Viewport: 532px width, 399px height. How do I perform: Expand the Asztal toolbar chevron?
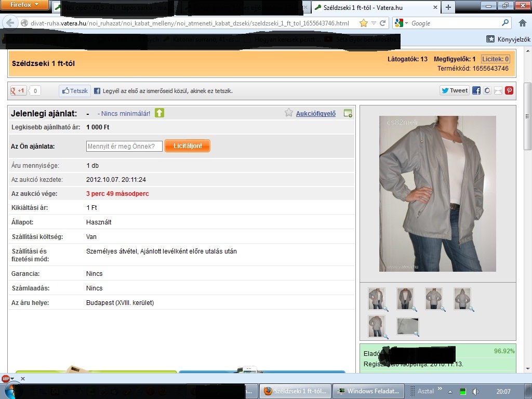[x=440, y=389]
